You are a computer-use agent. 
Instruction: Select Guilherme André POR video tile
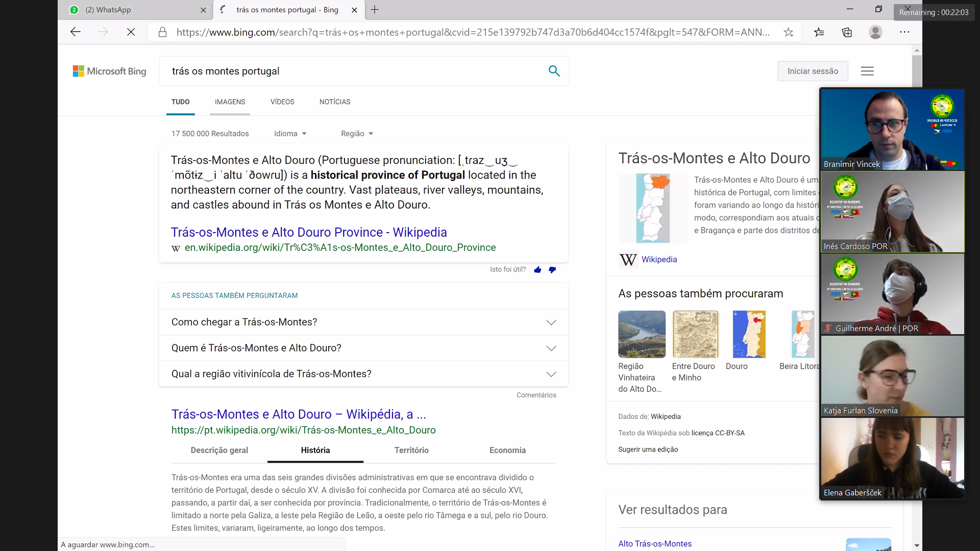click(x=892, y=294)
